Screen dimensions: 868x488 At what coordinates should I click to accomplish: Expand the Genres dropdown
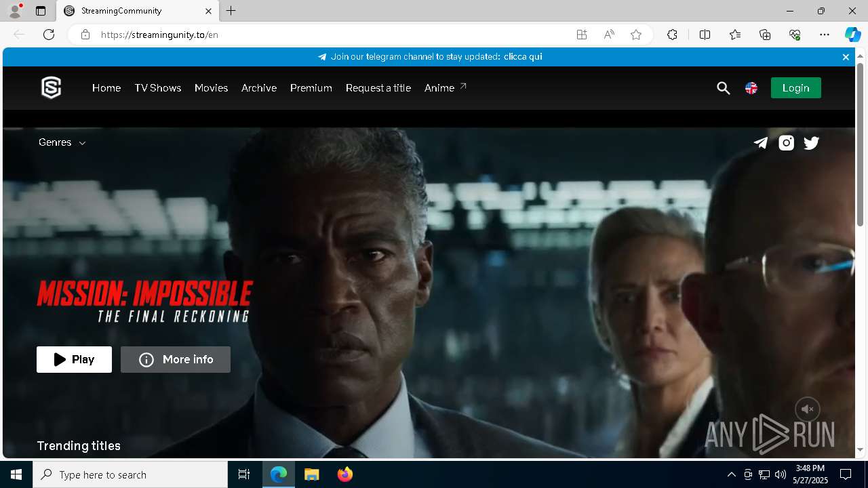62,142
